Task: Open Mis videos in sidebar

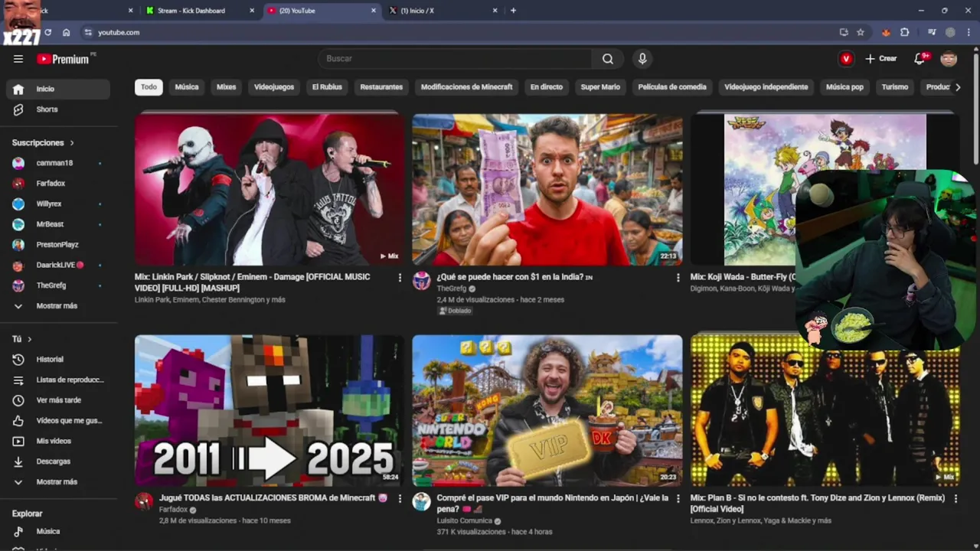Action: [x=58, y=441]
